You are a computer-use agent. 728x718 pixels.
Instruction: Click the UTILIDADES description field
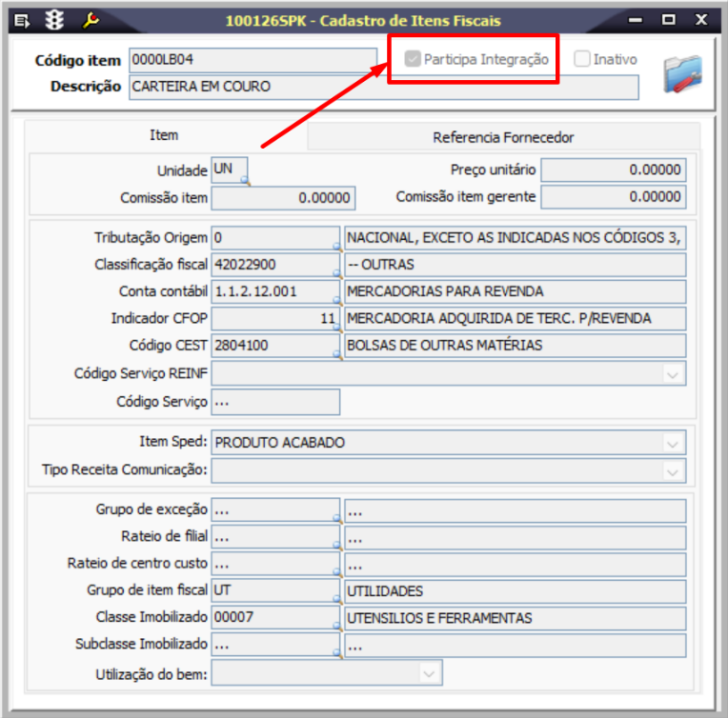coord(515,591)
